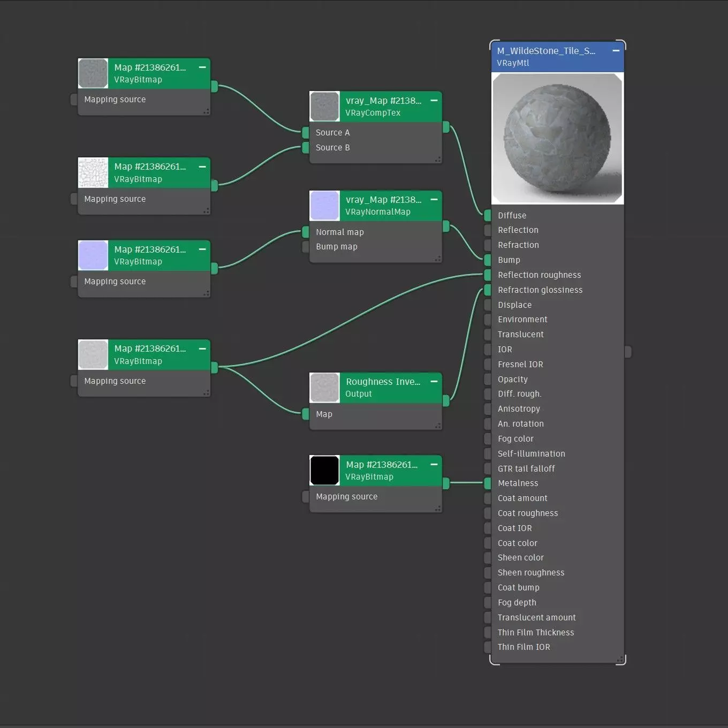This screenshot has width=728, height=728.
Task: Click the VRayNormalMap node purple thumbnail
Action: pos(324,206)
